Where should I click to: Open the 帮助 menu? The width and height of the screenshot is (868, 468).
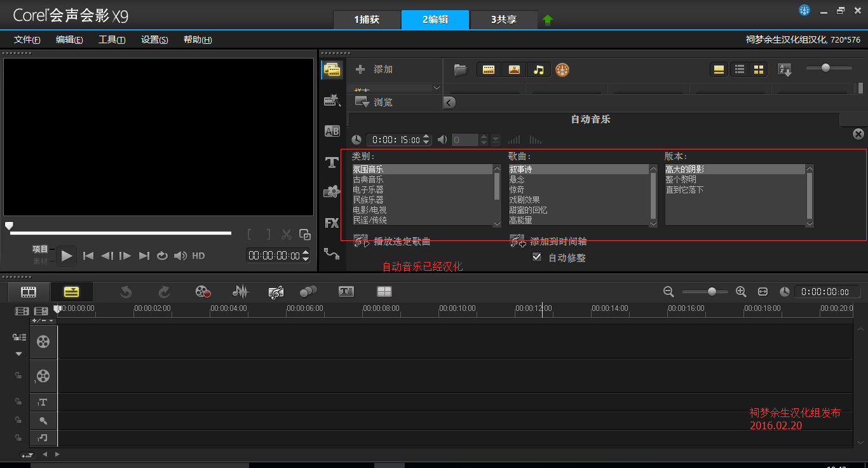tap(198, 39)
